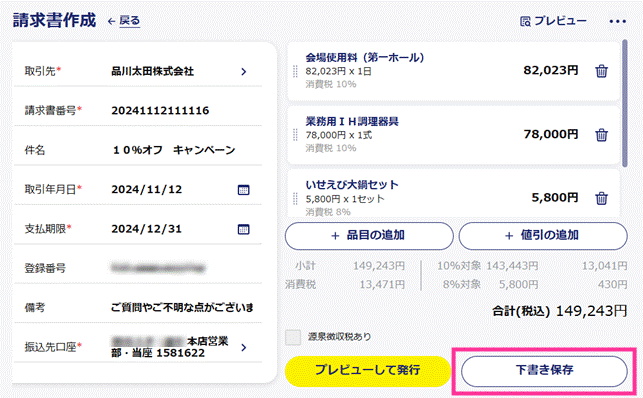
Task: Open the いせえび大鍋セット item title
Action: [x=352, y=185]
